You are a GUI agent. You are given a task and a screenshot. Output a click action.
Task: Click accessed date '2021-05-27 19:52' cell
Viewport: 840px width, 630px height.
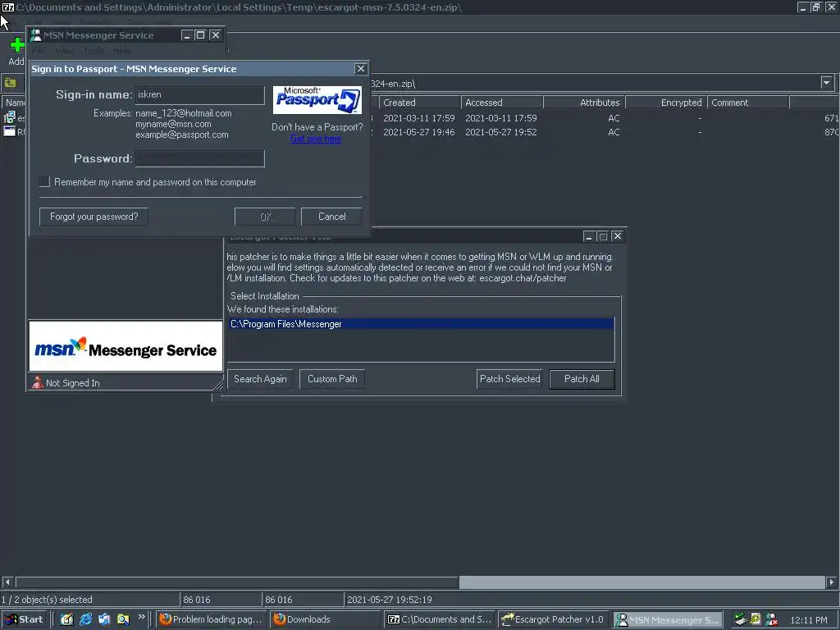[x=501, y=132]
